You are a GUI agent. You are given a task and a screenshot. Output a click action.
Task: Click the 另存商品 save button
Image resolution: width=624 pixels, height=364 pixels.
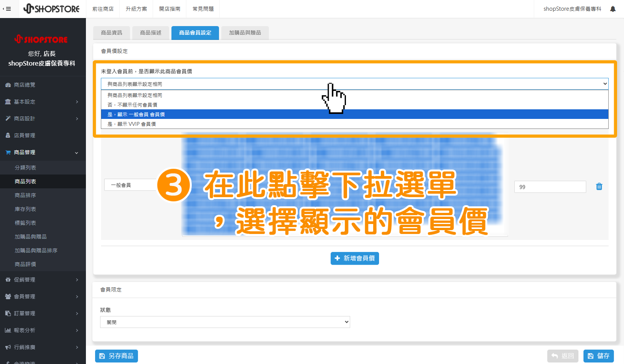tap(116, 356)
